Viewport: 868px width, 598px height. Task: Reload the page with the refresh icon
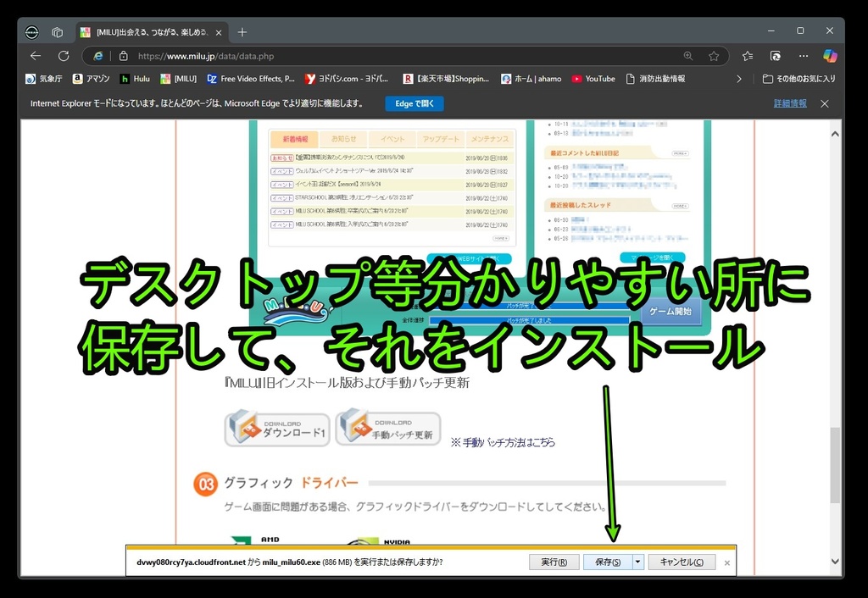tap(64, 56)
